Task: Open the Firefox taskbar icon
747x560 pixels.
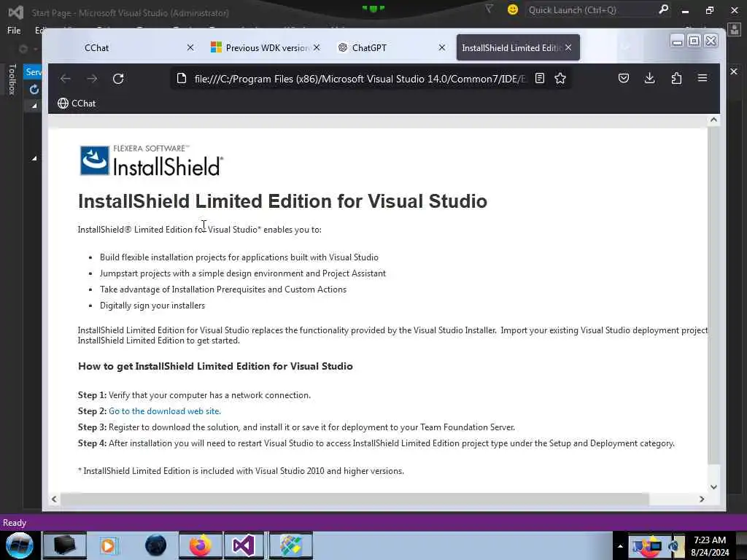Action: [x=201, y=545]
